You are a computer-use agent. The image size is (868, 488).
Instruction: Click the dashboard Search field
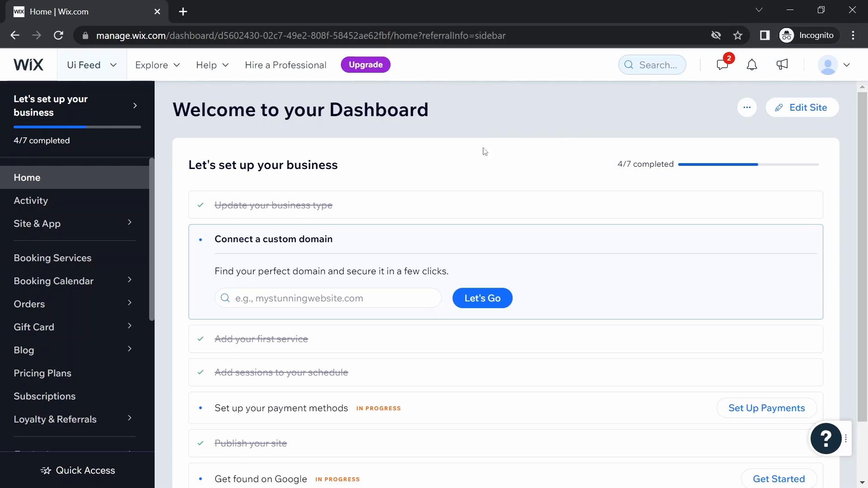pos(652,65)
